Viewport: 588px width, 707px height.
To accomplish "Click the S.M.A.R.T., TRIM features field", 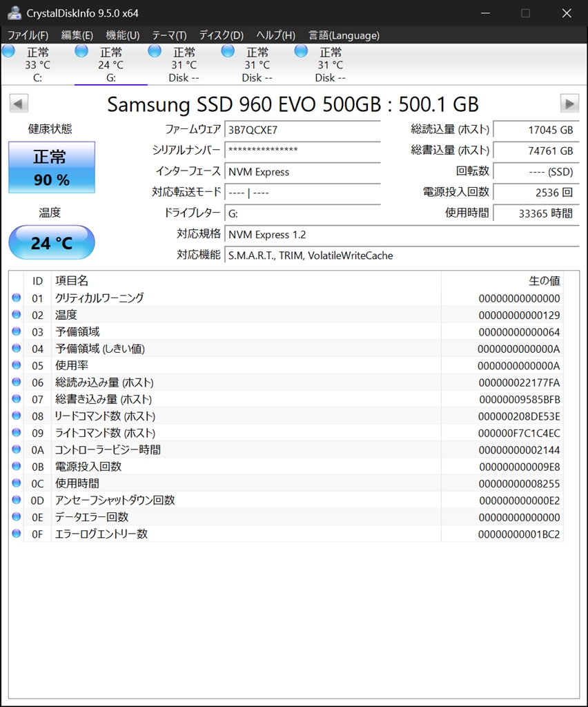I will [x=402, y=255].
